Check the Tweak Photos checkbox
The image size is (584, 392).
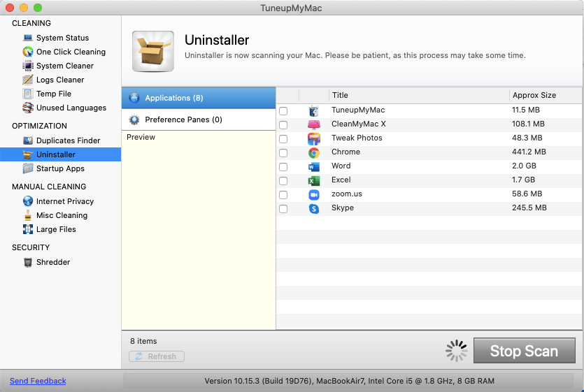pyautogui.click(x=283, y=139)
